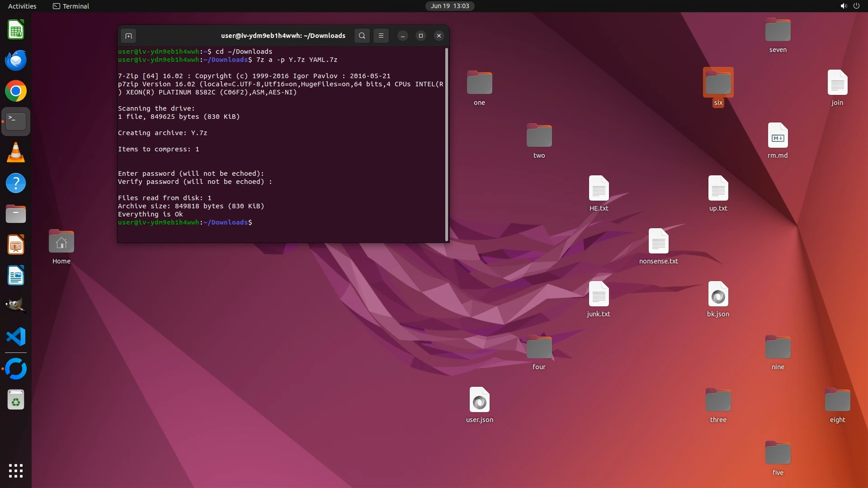This screenshot has height=488, width=868.
Task: Open the terminal search icon
Action: (x=362, y=36)
